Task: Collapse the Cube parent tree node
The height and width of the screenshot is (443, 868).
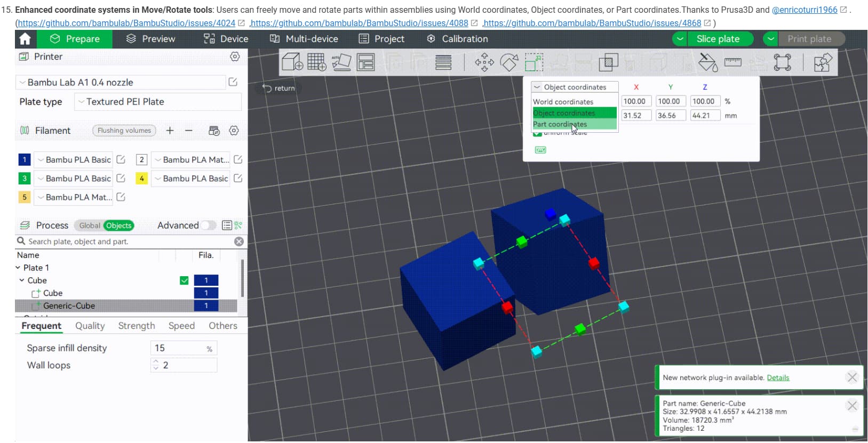Action: click(x=22, y=280)
